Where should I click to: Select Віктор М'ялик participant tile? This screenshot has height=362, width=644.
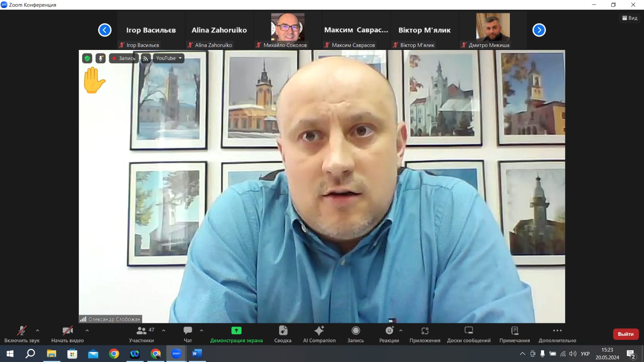coord(425,30)
